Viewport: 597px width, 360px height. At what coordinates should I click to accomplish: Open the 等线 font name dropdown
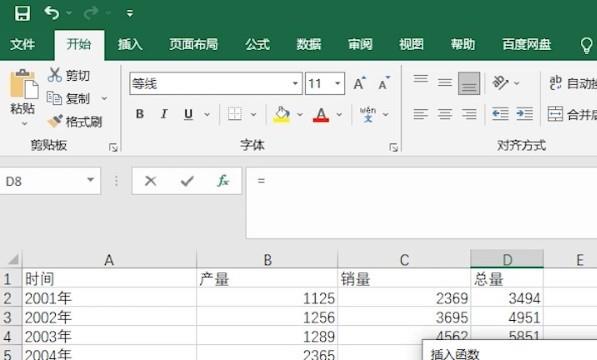coord(295,83)
